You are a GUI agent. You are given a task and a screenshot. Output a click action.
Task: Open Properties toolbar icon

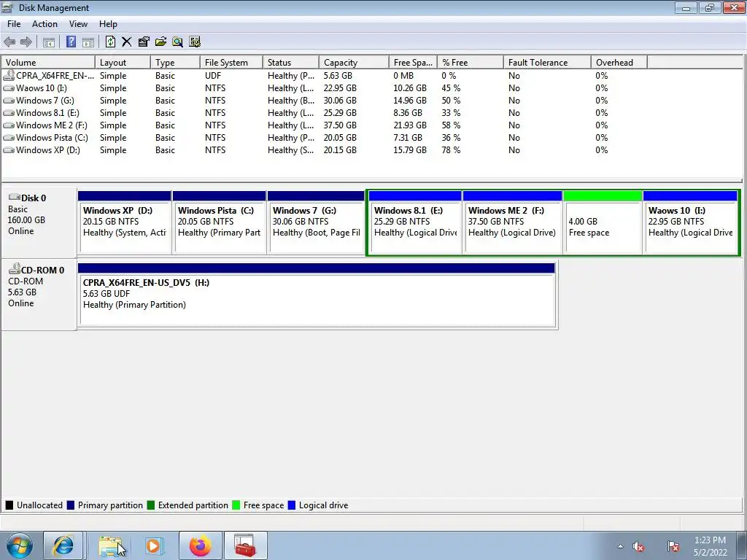coord(144,42)
